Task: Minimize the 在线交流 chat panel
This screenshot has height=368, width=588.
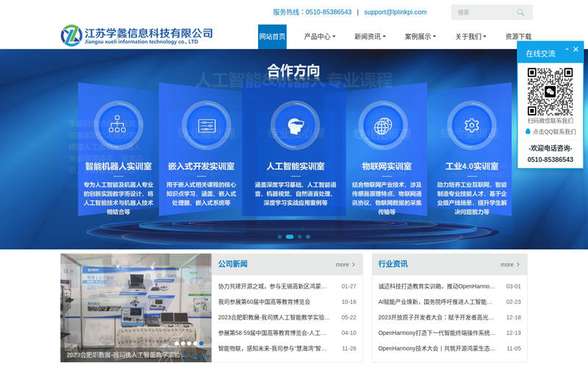Action: pyautogui.click(x=567, y=49)
